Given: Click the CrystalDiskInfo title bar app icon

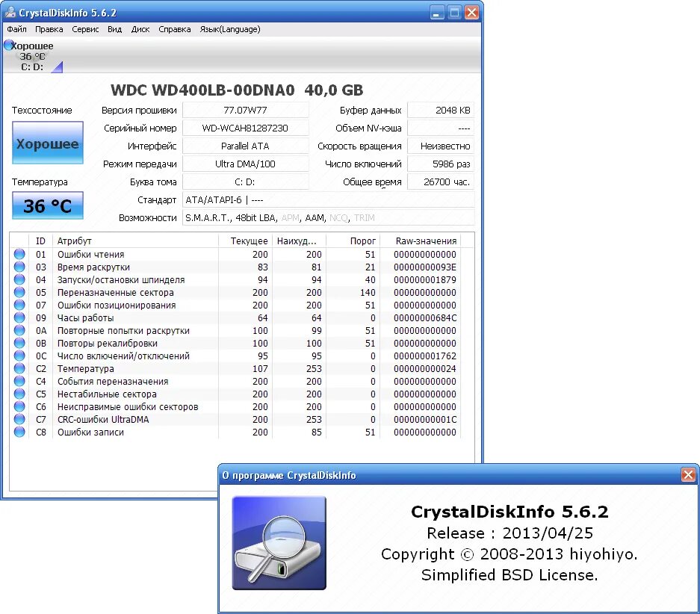Looking at the screenshot, I should pyautogui.click(x=10, y=13).
